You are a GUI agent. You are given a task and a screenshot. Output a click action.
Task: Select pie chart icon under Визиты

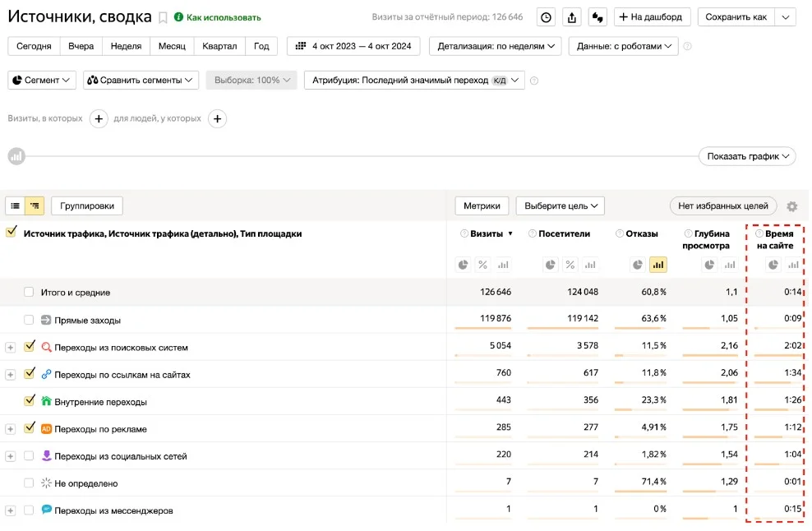(x=463, y=265)
